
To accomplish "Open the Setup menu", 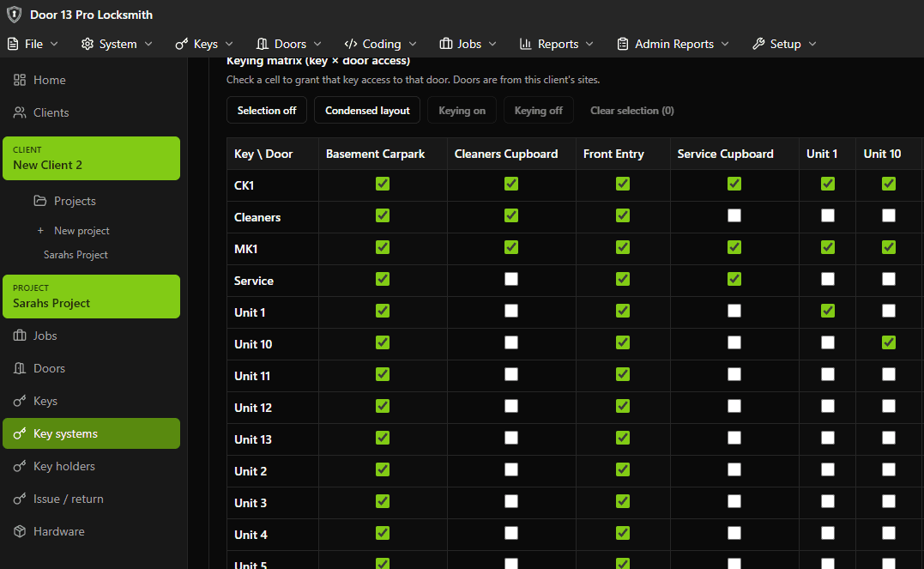I will tap(784, 44).
